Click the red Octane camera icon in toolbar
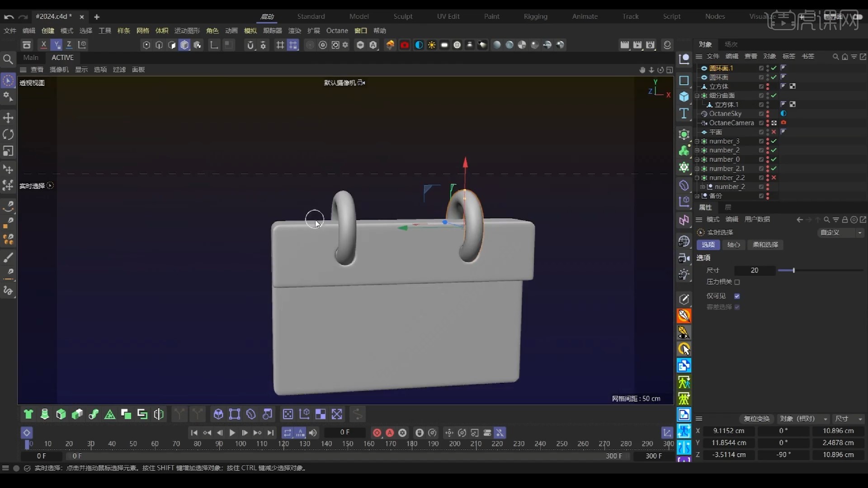Screen dimensions: 868x488 [x=405, y=45]
